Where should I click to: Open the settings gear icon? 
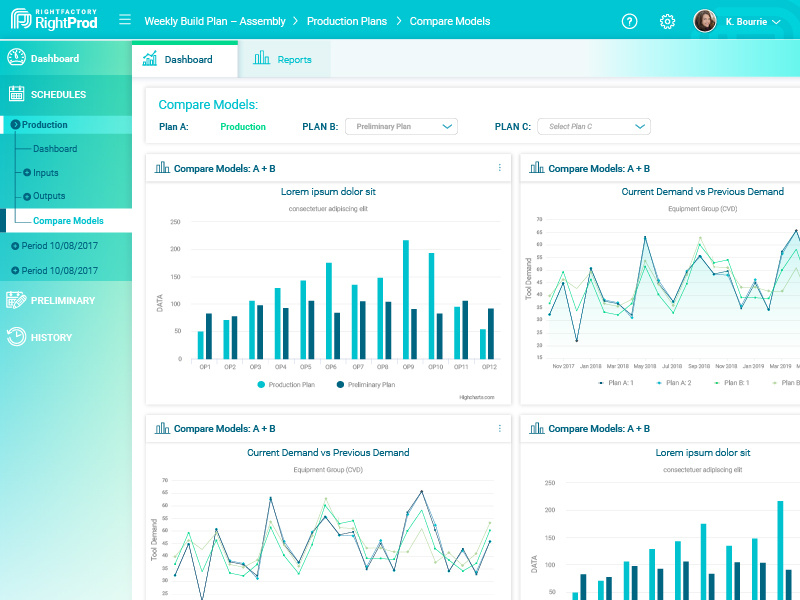pyautogui.click(x=667, y=20)
